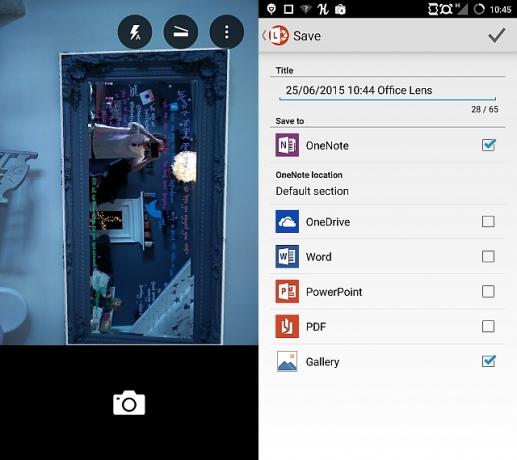
Task: Tap the framed mirror preview in viewfinder
Action: [144, 197]
